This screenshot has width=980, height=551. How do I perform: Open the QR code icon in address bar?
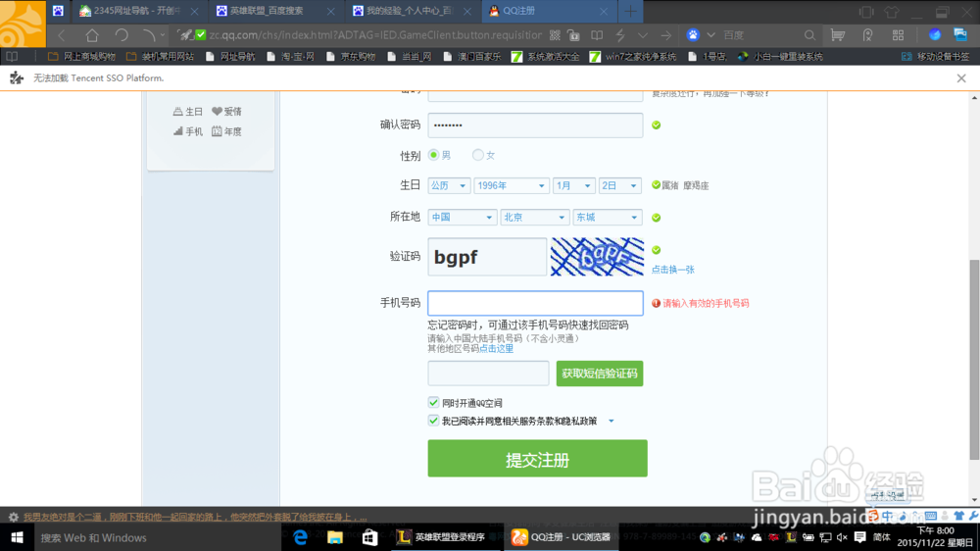[x=555, y=35]
